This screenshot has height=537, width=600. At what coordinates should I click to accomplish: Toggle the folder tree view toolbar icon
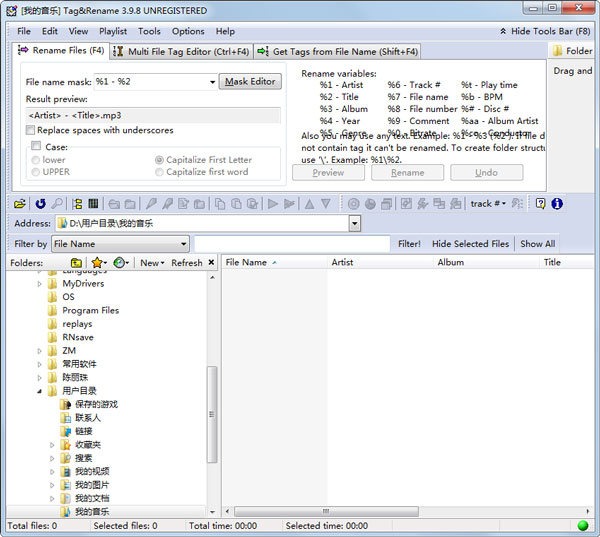click(77, 204)
